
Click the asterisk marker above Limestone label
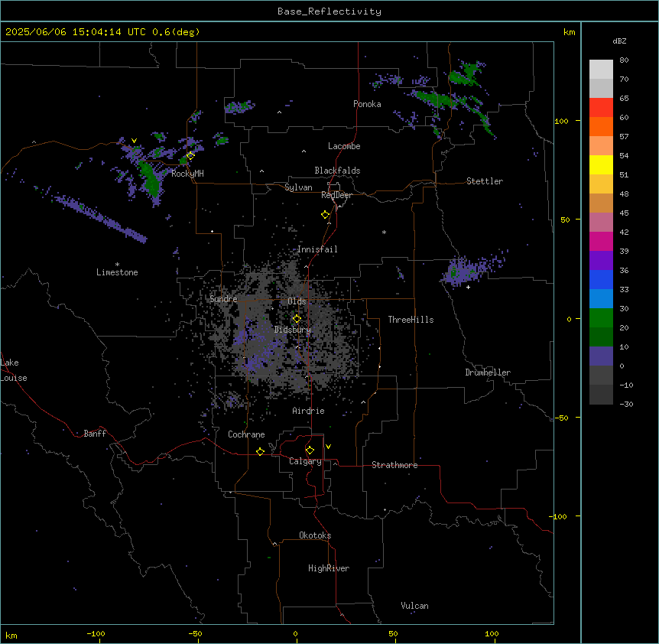click(x=117, y=265)
